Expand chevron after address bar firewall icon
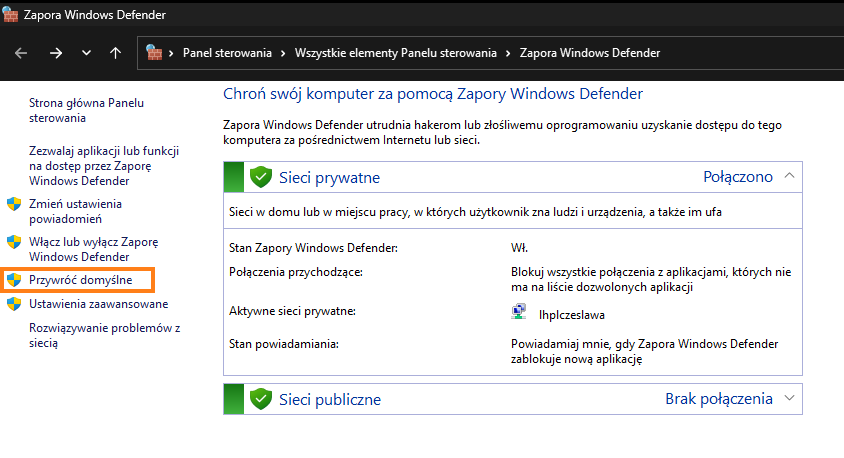This screenshot has width=844, height=458. tap(171, 53)
